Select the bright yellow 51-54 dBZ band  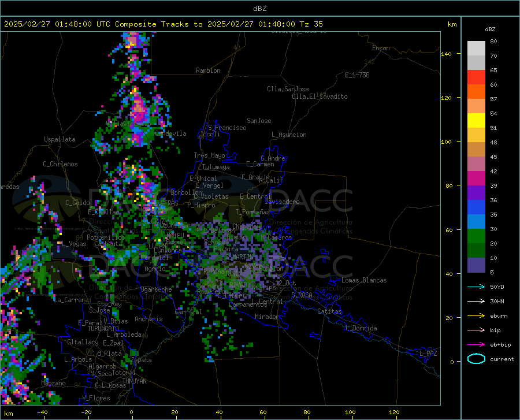coord(476,121)
